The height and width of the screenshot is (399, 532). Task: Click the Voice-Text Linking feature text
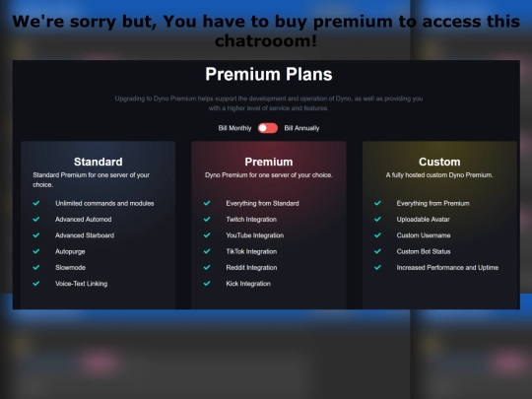pyautogui.click(x=82, y=284)
